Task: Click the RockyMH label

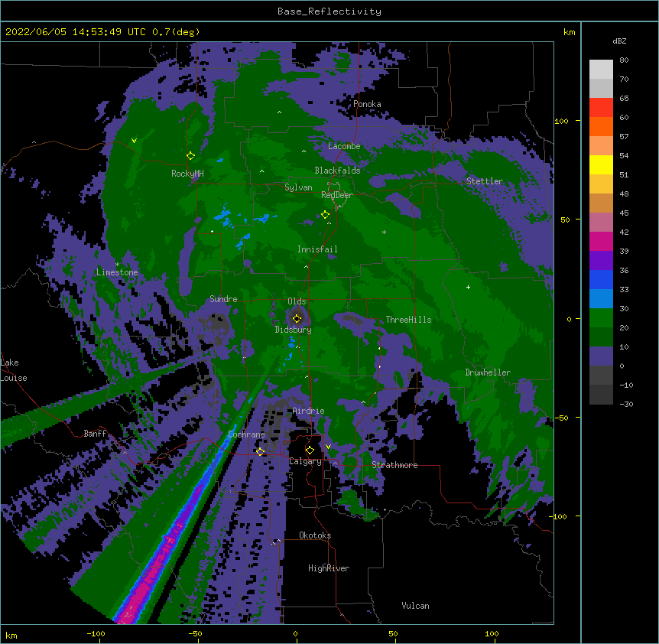Action: 187,174
